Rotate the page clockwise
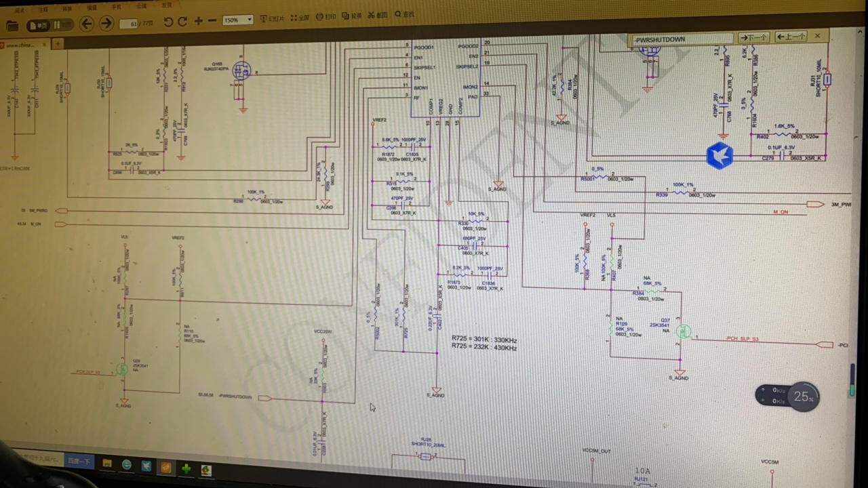868x488 pixels. click(x=182, y=22)
